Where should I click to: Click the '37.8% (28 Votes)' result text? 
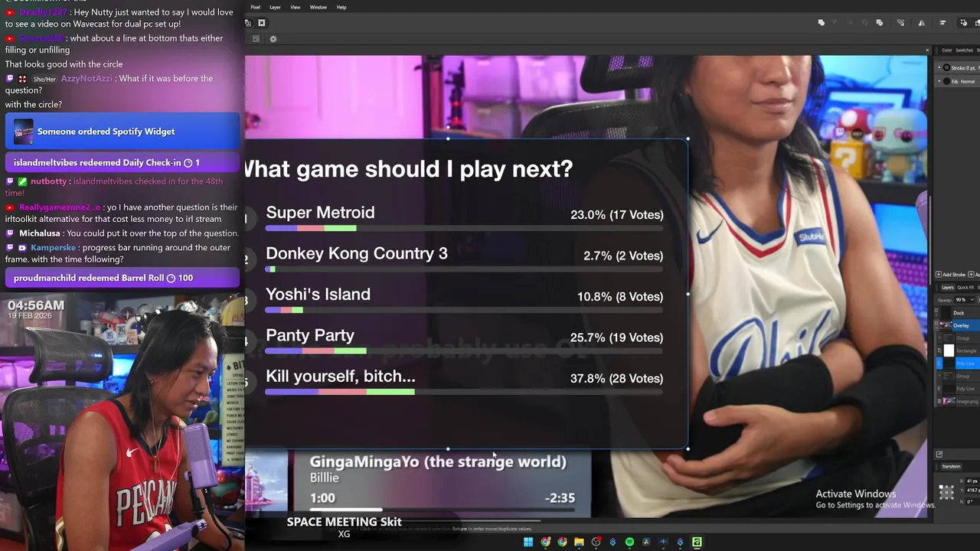(x=616, y=378)
